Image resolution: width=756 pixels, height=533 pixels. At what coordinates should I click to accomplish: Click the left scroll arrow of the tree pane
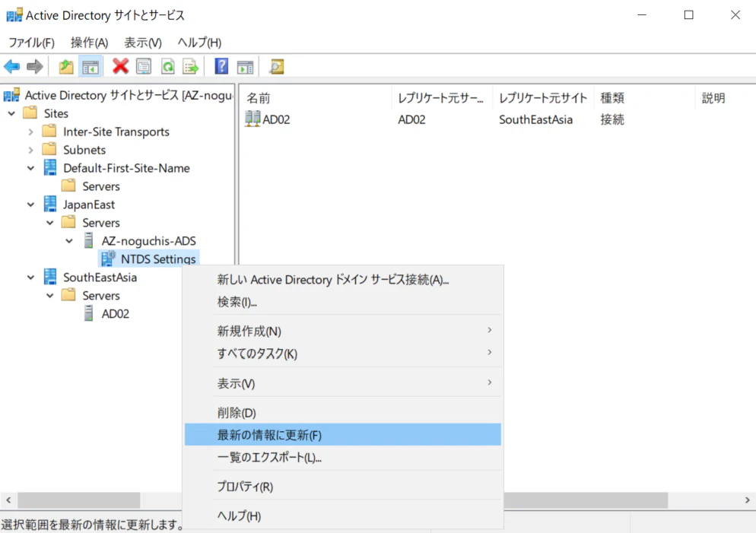[8, 500]
